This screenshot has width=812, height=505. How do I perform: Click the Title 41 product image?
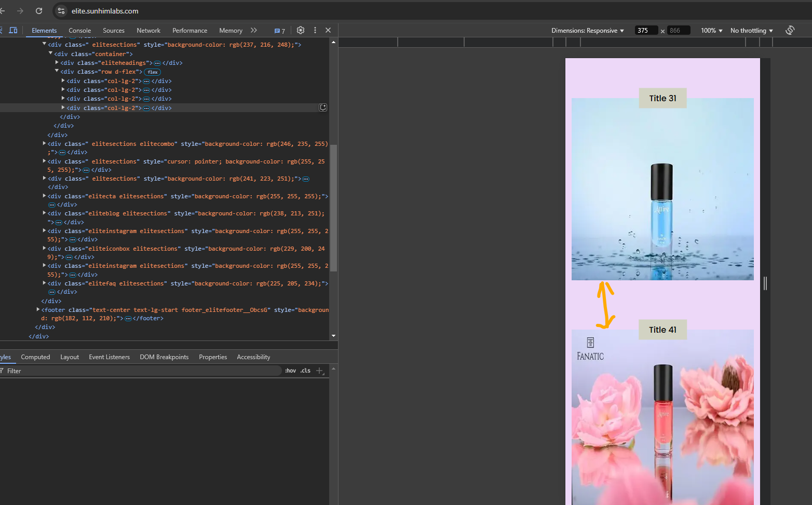(662, 417)
